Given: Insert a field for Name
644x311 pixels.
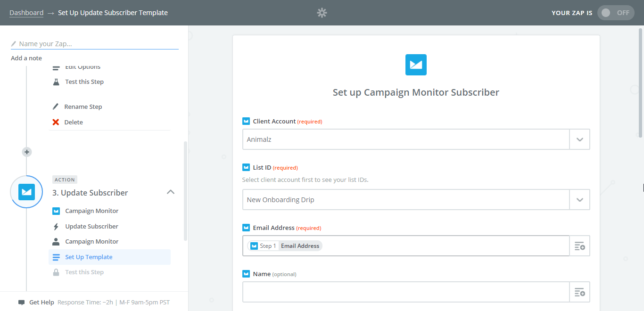Looking at the screenshot, I should pyautogui.click(x=580, y=292).
